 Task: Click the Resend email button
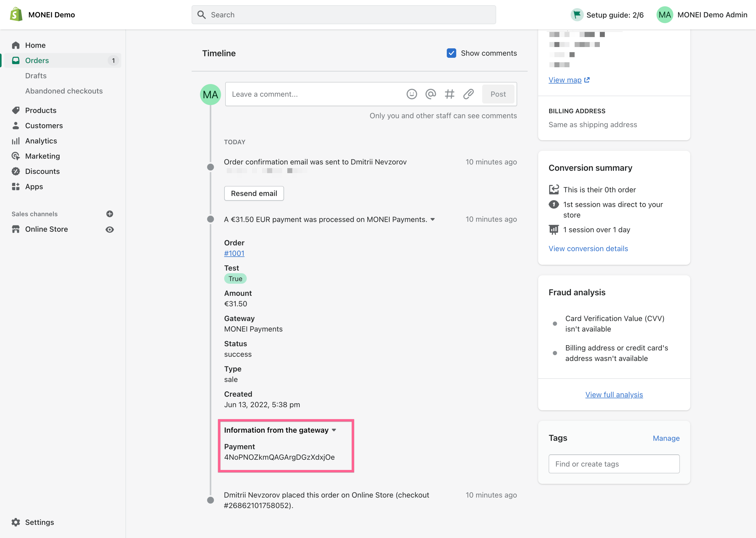point(254,193)
